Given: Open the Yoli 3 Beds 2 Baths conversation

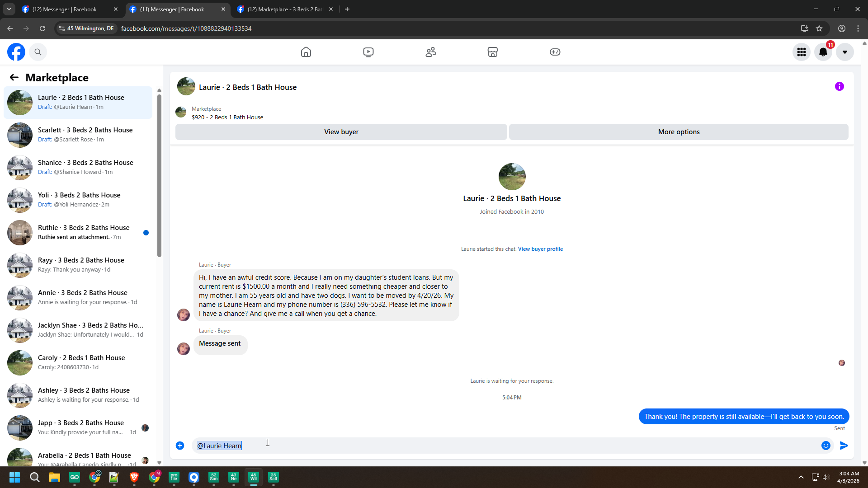Looking at the screenshot, I should pos(78,200).
